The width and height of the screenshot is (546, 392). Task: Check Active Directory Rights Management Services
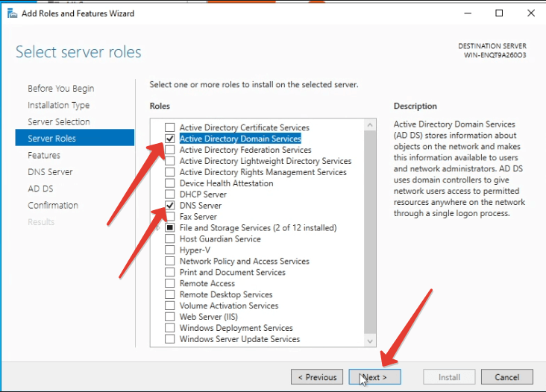tap(169, 172)
